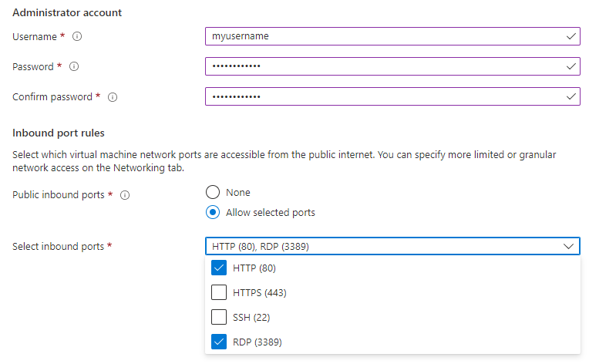
Task: Click the Username input field
Action: [378, 36]
